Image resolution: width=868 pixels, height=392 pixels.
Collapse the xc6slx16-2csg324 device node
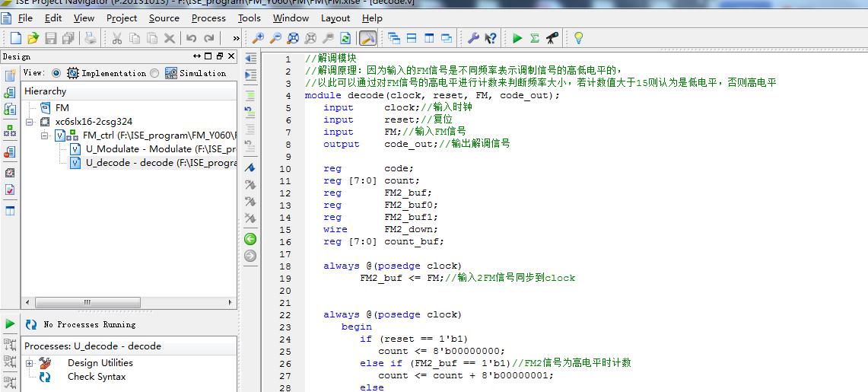click(30, 122)
